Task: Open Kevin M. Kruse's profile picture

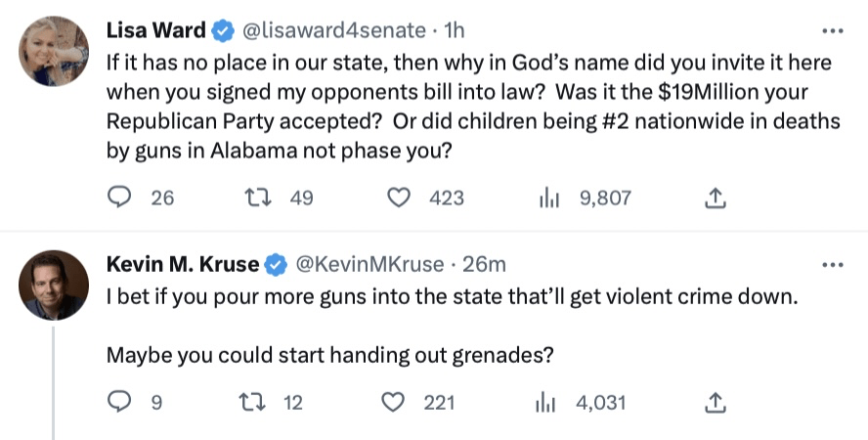Action: click(x=55, y=285)
